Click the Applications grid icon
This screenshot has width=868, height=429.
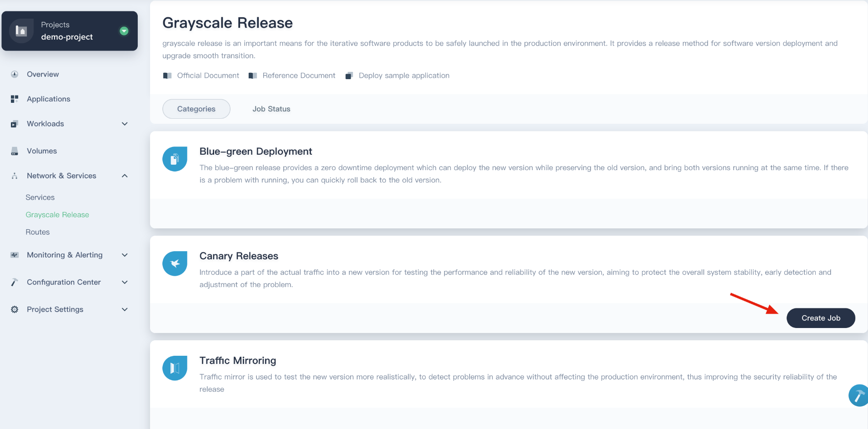pyautogui.click(x=15, y=99)
